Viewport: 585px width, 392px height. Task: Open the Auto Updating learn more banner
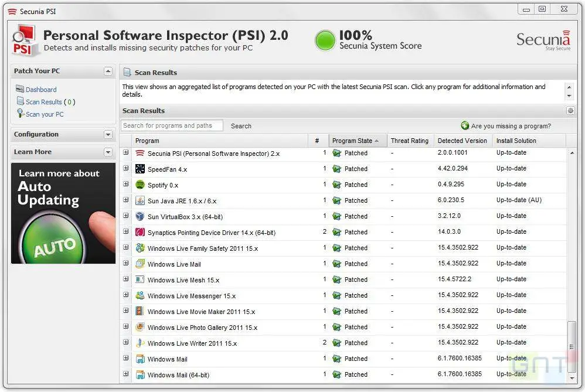click(63, 213)
